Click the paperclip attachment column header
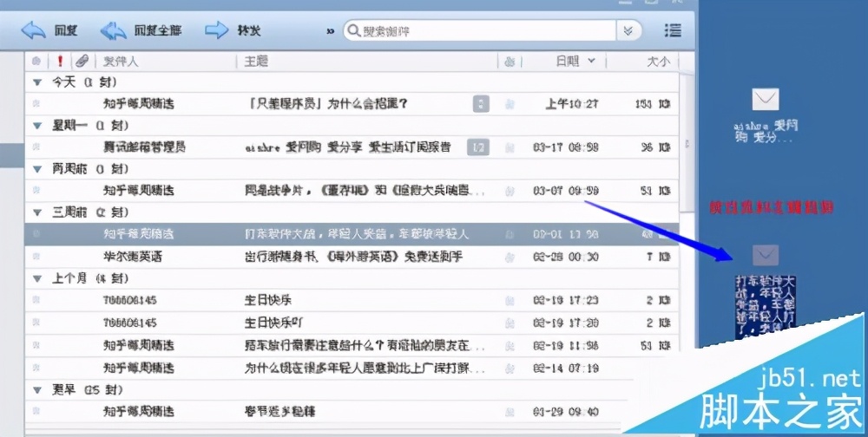This screenshot has width=868, height=437. pyautogui.click(x=82, y=61)
